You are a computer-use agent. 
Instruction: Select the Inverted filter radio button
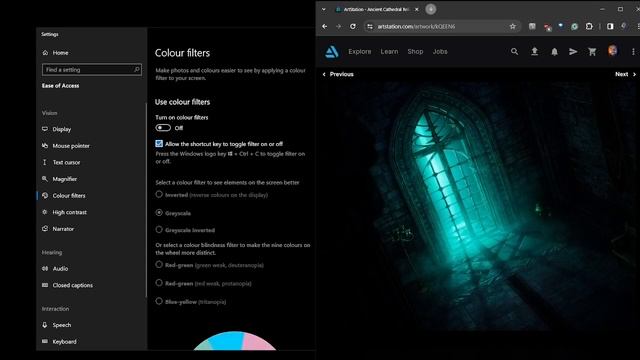point(159,195)
